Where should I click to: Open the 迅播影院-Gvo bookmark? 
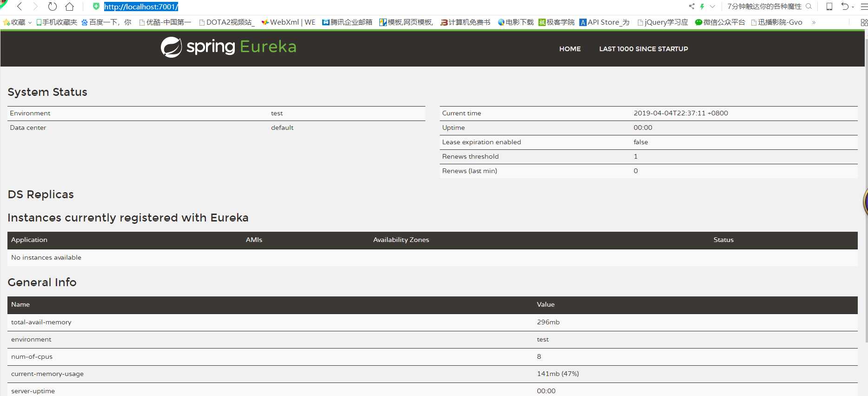click(x=776, y=22)
